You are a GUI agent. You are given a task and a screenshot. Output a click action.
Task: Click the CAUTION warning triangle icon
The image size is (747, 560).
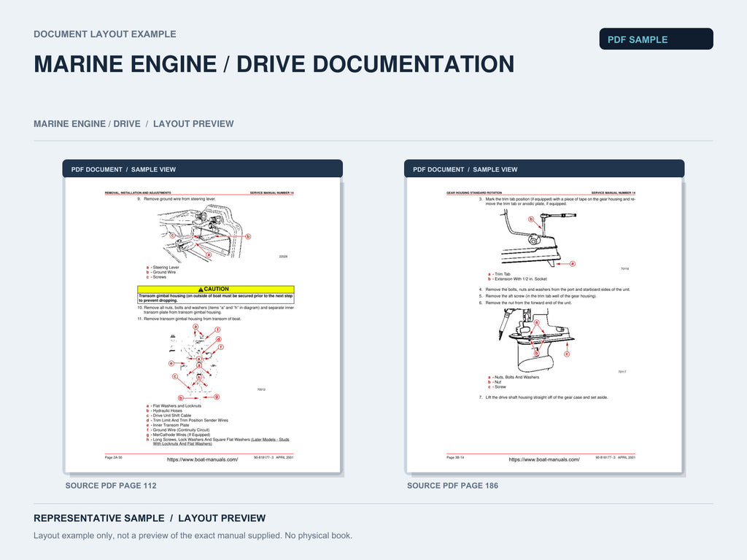point(201,289)
